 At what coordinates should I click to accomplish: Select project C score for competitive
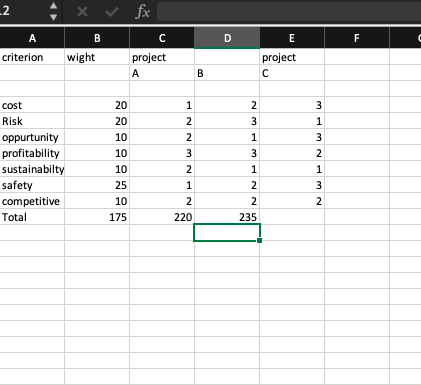[292, 201]
